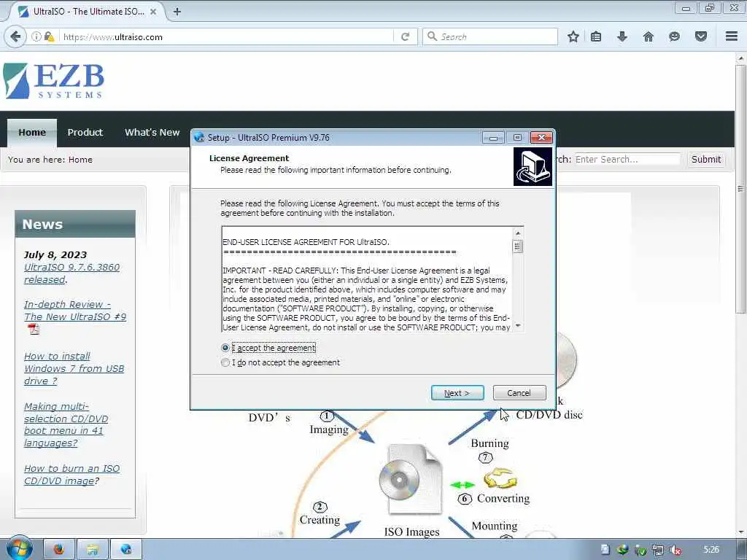Open the Firefox hamburger menu
Image resolution: width=747 pixels, height=560 pixels.
[732, 36]
